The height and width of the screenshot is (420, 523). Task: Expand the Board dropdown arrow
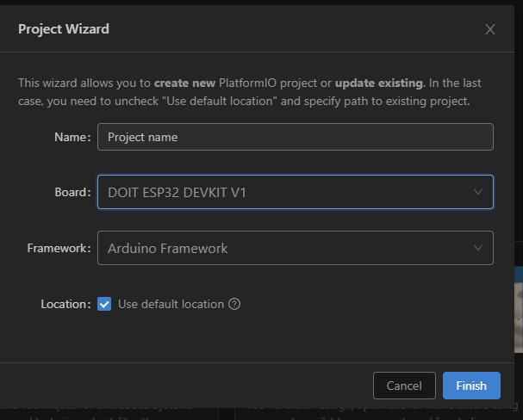pos(478,192)
